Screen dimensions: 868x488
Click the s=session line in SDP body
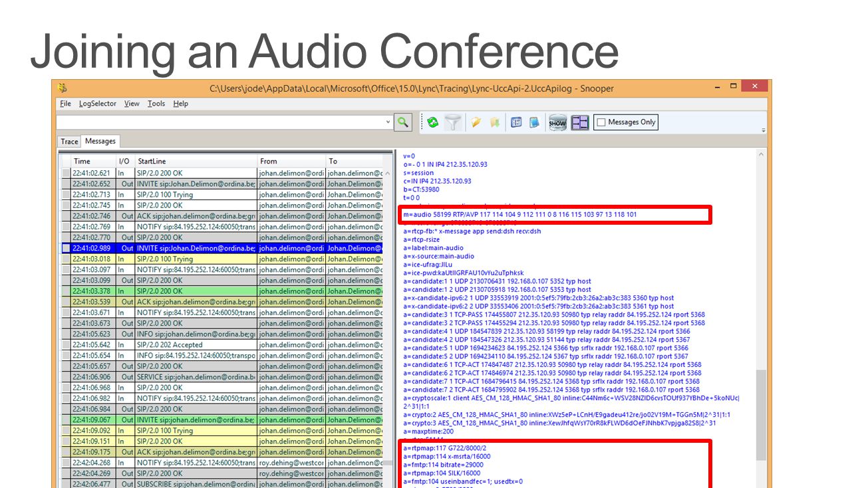[418, 173]
